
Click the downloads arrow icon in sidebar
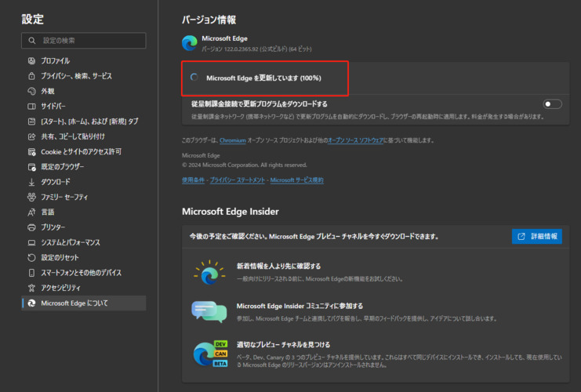31,182
